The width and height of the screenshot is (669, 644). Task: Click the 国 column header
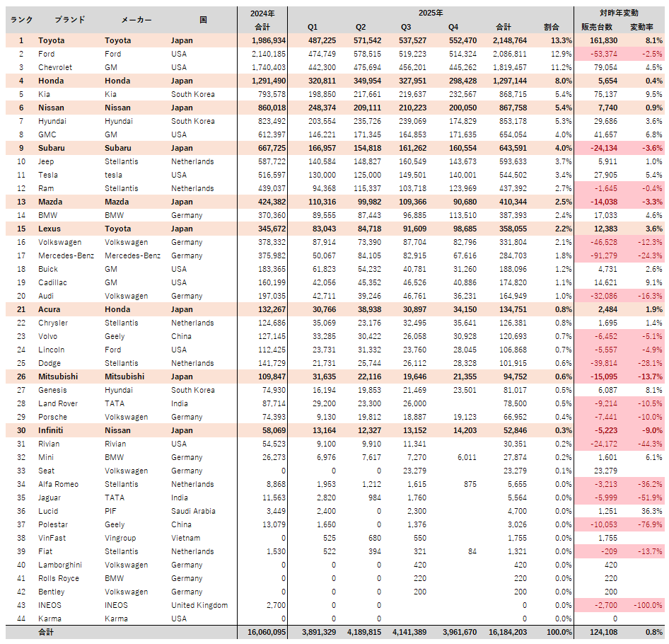click(203, 20)
